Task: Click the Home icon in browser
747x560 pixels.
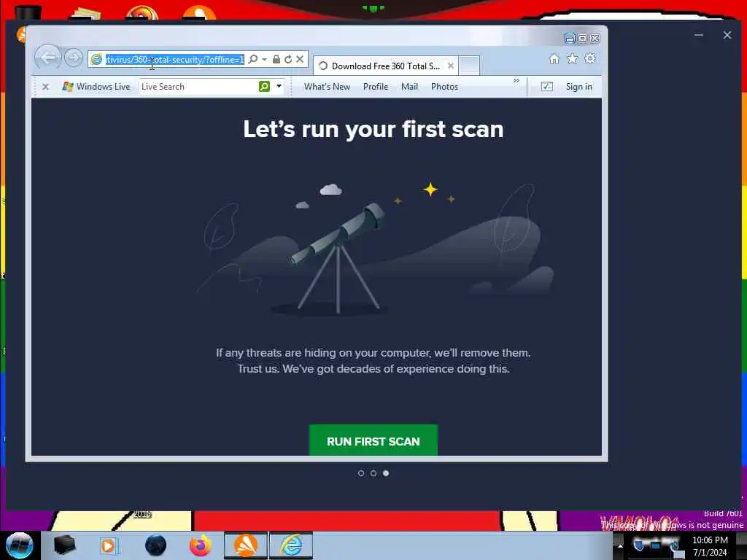Action: (x=554, y=58)
